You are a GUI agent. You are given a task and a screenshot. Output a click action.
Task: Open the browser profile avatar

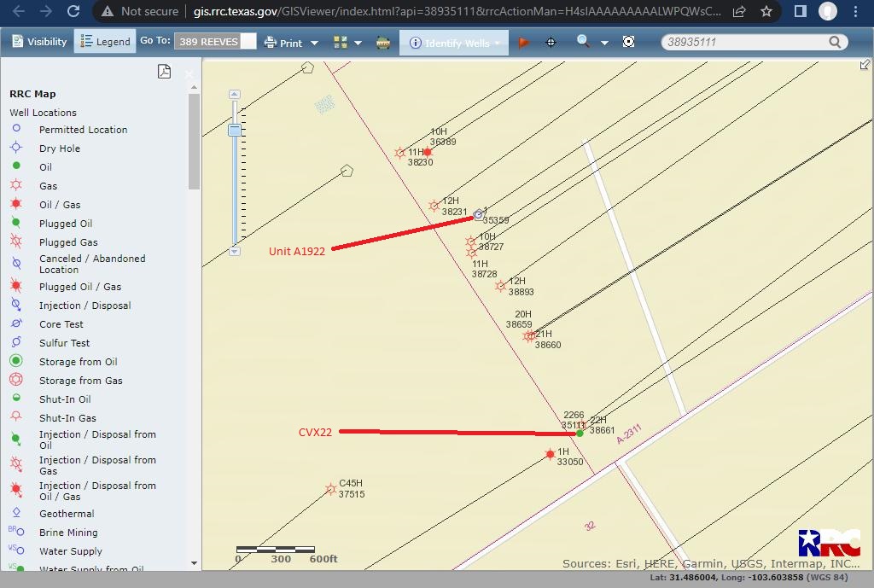coord(828,11)
